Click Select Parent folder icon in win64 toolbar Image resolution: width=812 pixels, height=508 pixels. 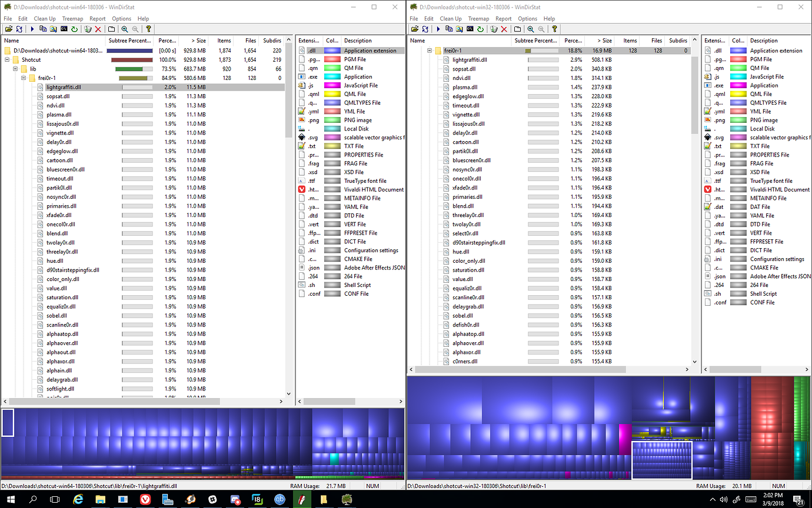(x=111, y=29)
